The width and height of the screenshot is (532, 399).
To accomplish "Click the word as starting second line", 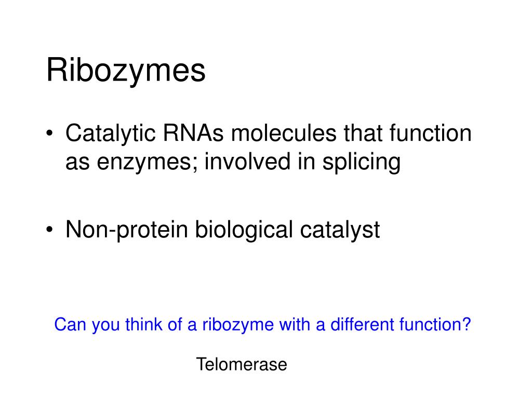I will [x=77, y=163].
